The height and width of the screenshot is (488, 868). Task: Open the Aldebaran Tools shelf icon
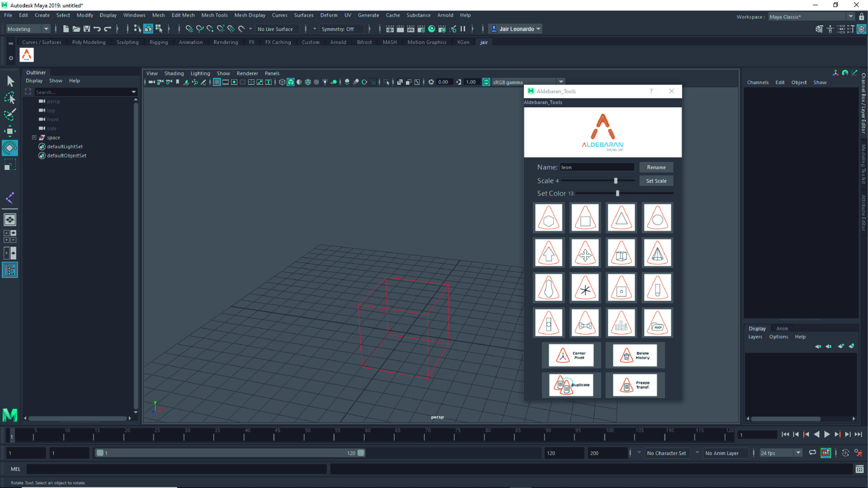pos(27,55)
